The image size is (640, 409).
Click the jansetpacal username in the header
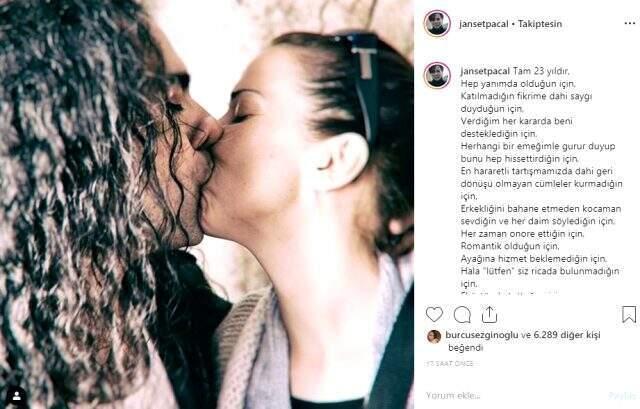pos(484,24)
